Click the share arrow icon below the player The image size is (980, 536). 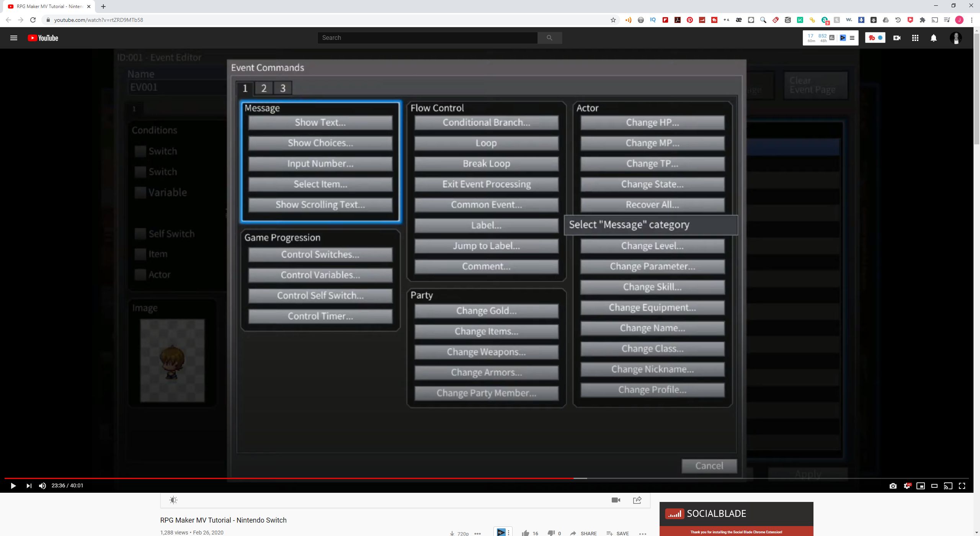(x=637, y=500)
